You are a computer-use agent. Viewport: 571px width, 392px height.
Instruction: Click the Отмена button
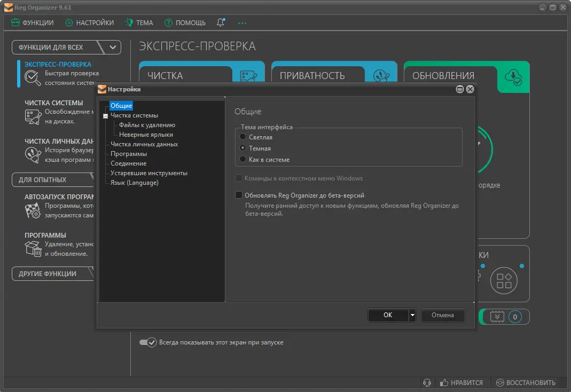[443, 315]
